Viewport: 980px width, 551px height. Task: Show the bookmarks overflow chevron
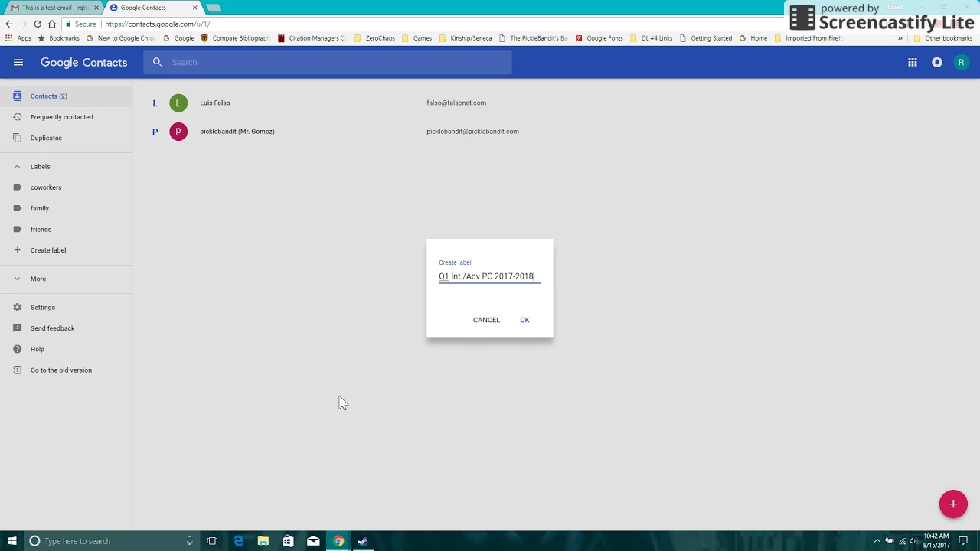[900, 38]
